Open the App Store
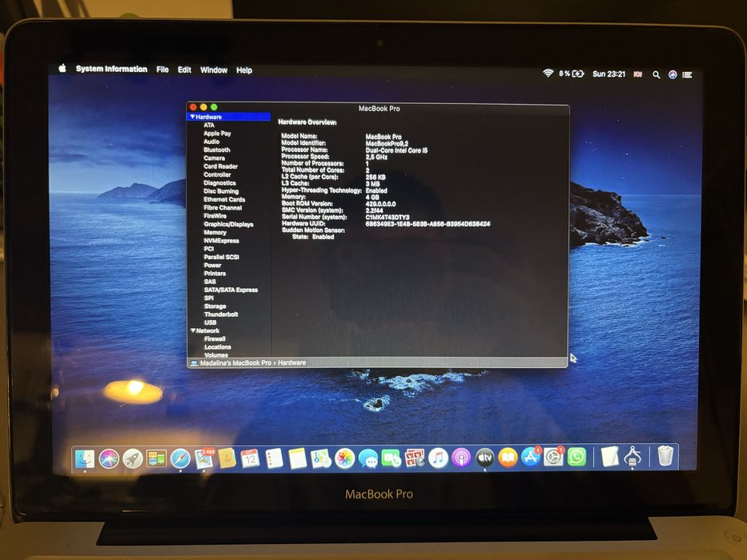The width and height of the screenshot is (747, 560). tap(531, 458)
